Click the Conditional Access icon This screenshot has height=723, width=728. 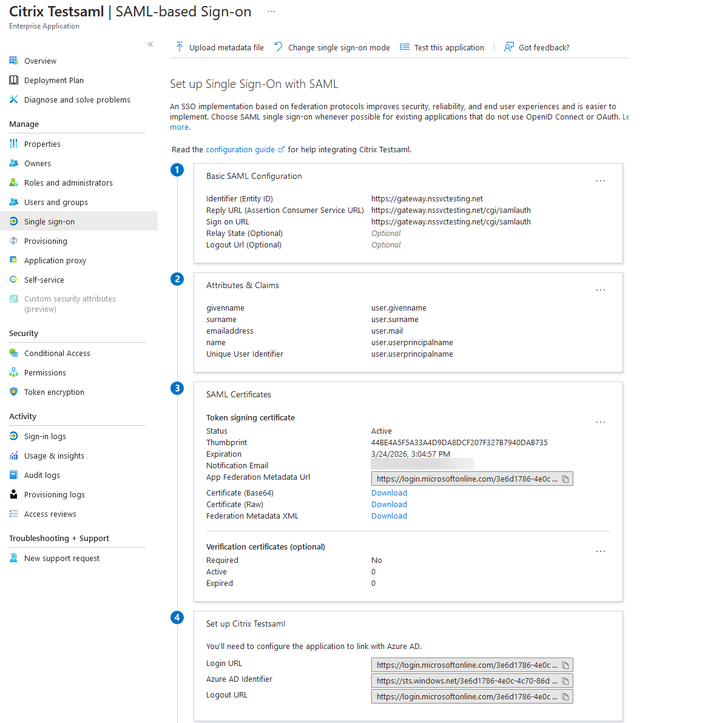pyautogui.click(x=13, y=353)
